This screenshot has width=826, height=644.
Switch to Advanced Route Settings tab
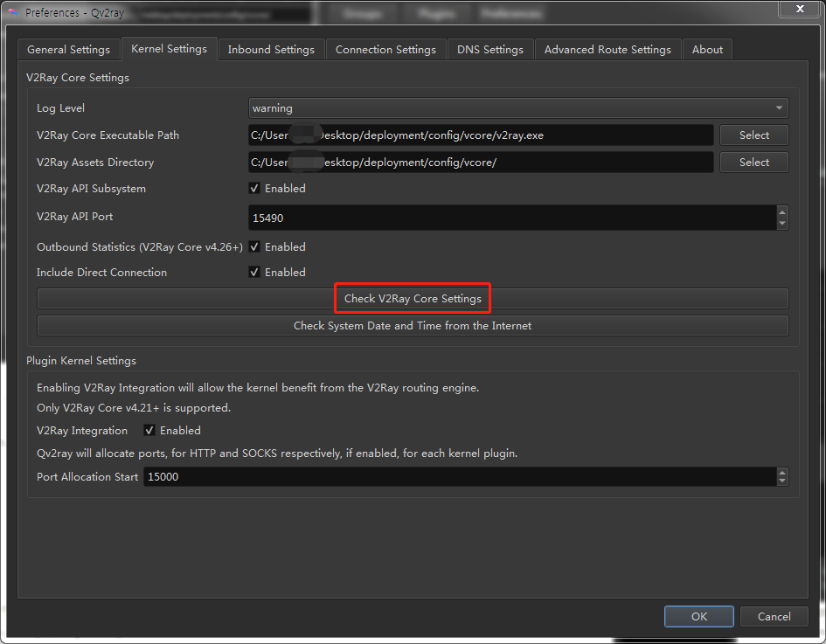tap(607, 50)
